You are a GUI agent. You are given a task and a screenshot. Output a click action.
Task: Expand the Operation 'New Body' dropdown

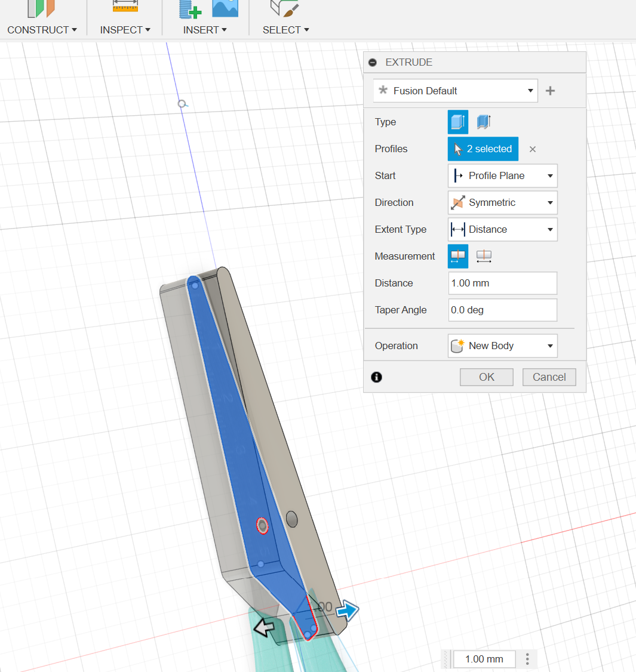502,346
